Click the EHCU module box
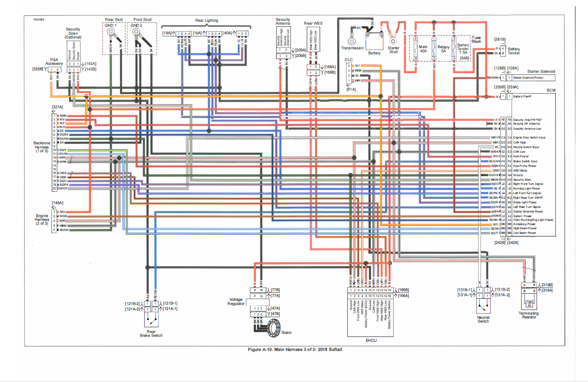The height and width of the screenshot is (382, 588). (x=370, y=319)
